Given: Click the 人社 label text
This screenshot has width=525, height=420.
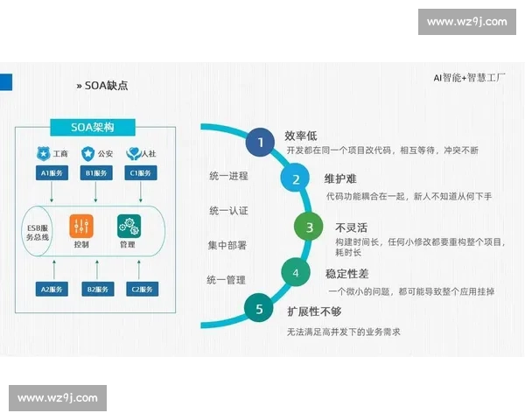Looking at the screenshot, I should pos(149,154).
